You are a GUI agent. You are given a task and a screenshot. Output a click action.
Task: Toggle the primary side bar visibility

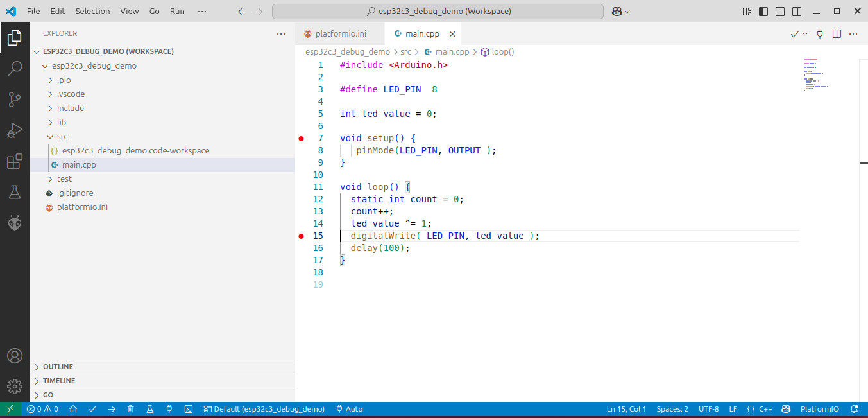763,12
